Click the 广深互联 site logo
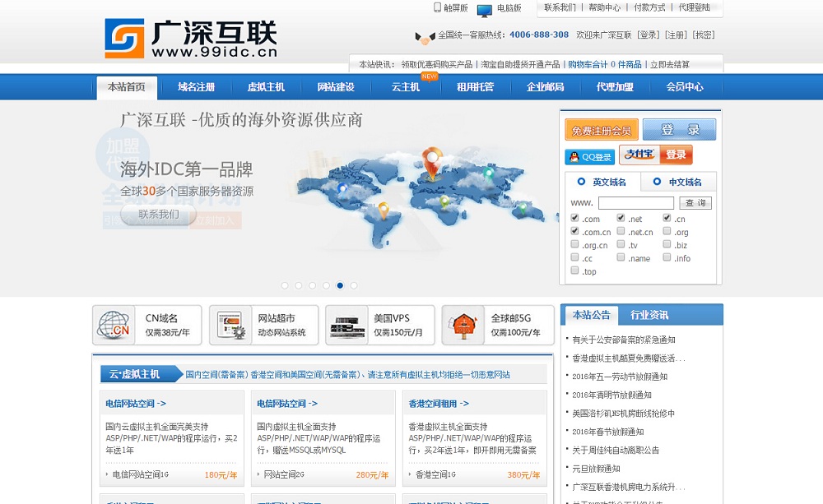Image resolution: width=823 pixels, height=504 pixels. 191,39
